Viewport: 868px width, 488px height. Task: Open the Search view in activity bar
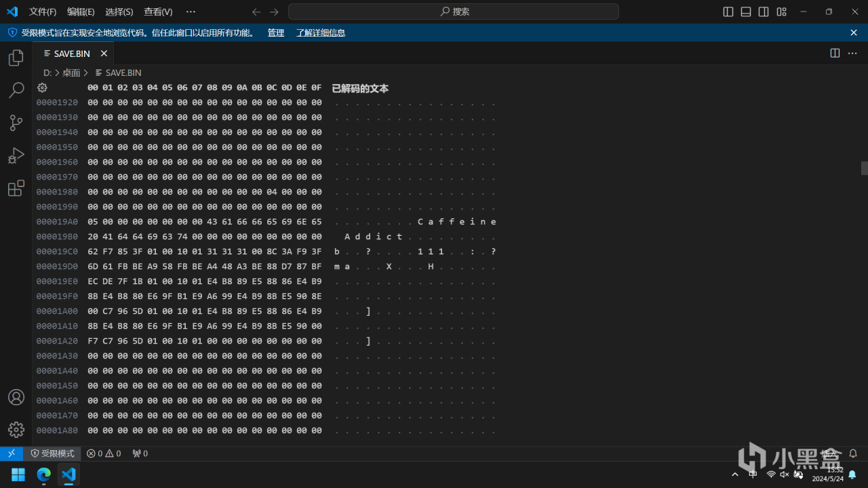click(x=16, y=90)
